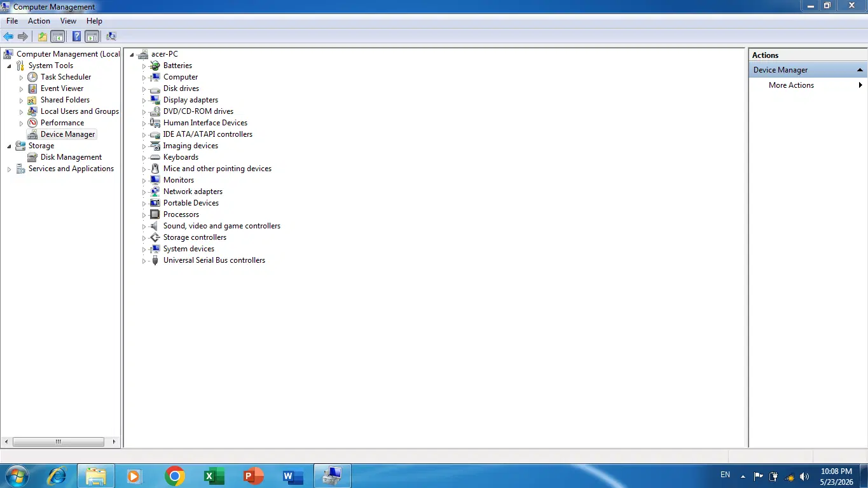Click Scan for hardware changes toolbar icon
This screenshot has height=488, width=868.
pos(111,36)
